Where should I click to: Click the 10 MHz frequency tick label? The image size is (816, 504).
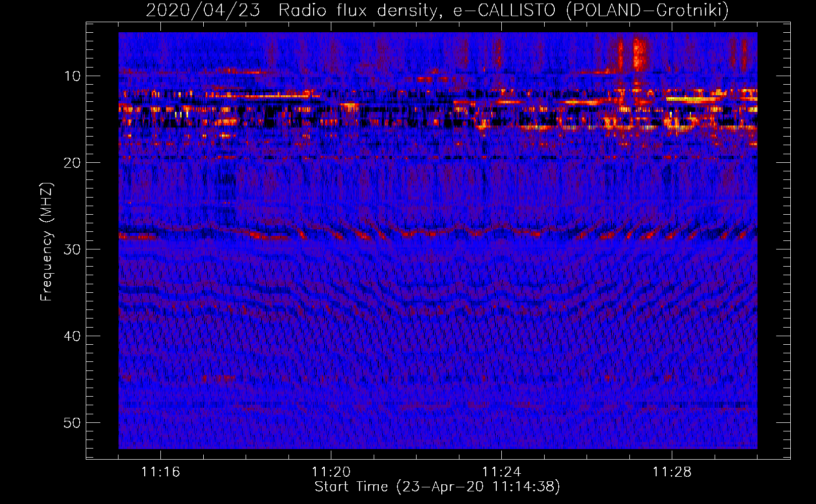click(73, 76)
